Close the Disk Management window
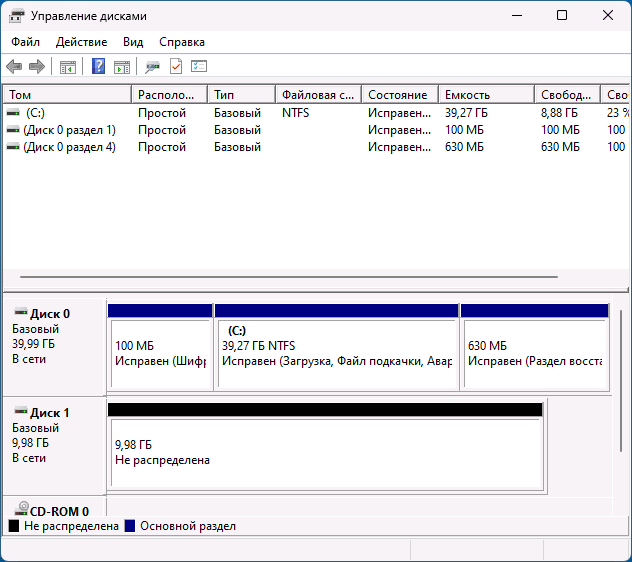632x562 pixels. 608,16
